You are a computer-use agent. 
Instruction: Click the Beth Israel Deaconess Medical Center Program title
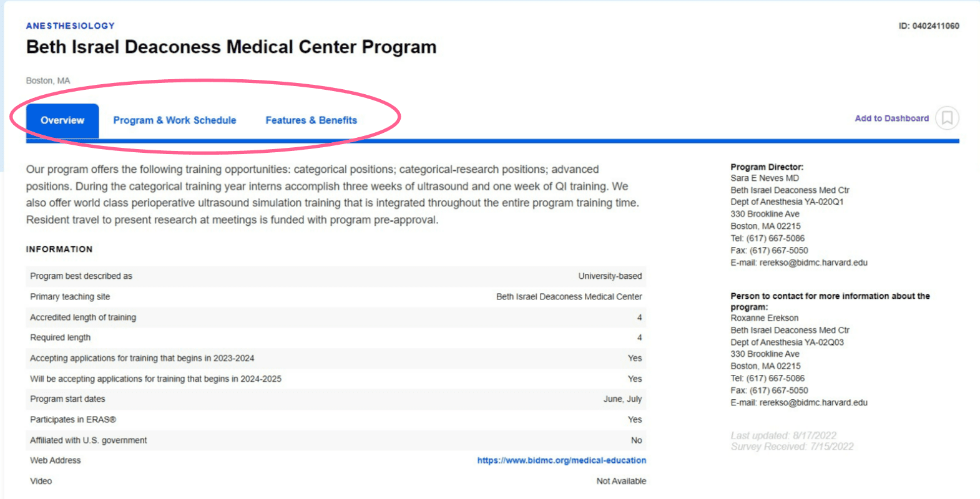tap(230, 47)
